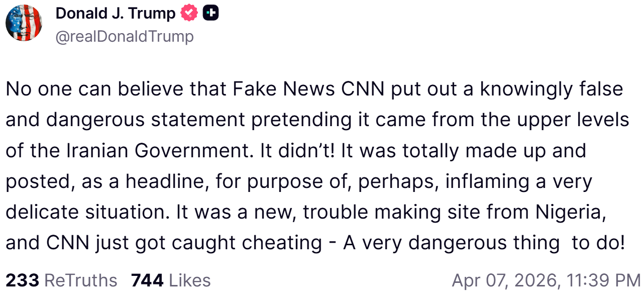Click the black plus badge icon
644x297 pixels.
coord(210,14)
